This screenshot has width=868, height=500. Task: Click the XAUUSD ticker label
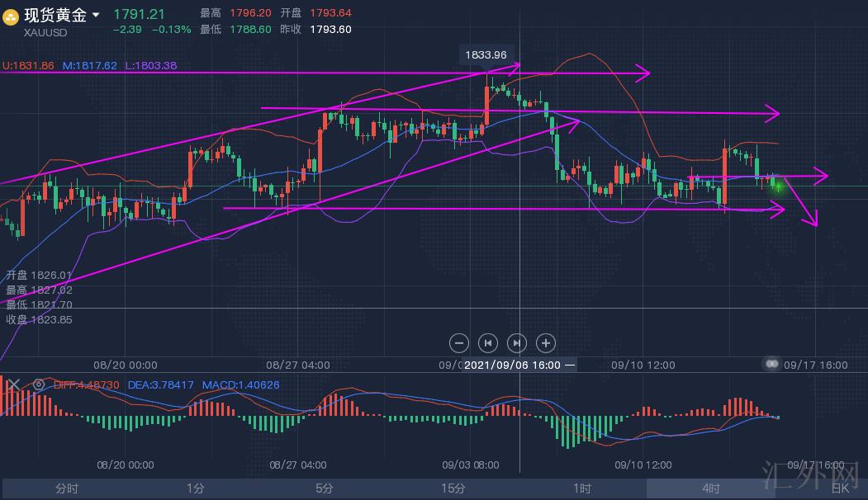pos(45,32)
